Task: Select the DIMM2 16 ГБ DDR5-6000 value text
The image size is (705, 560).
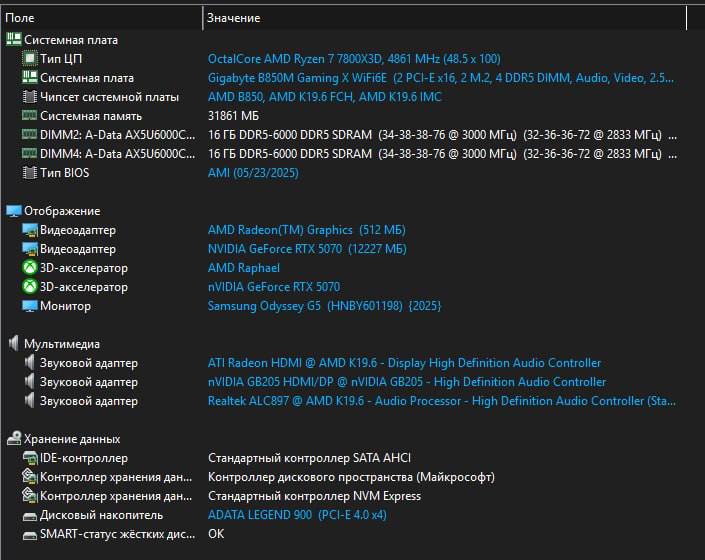Action: (442, 135)
